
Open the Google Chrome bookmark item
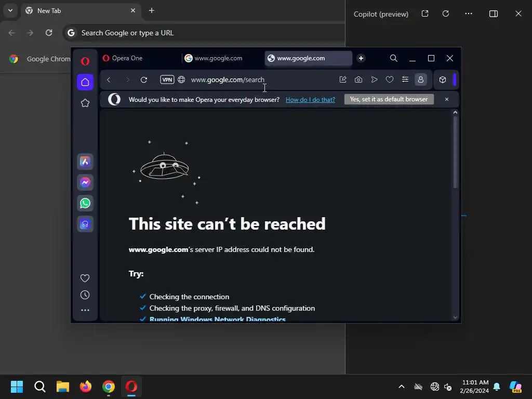pos(41,59)
